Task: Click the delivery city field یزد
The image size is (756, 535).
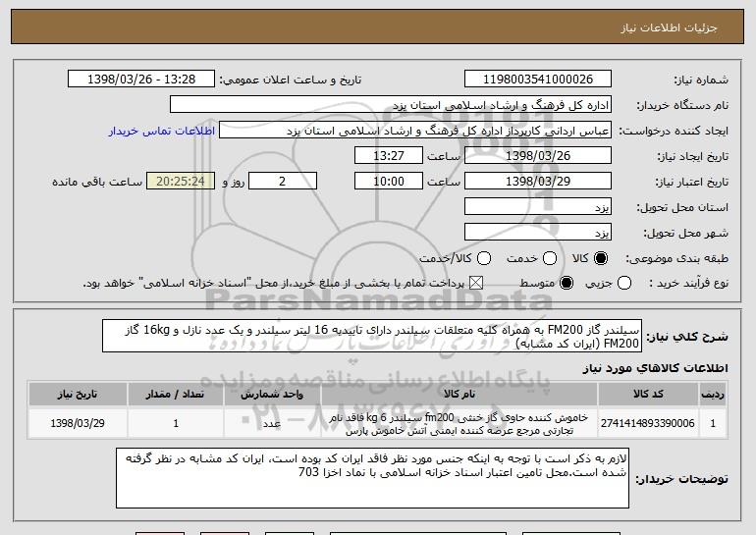Action: click(538, 233)
